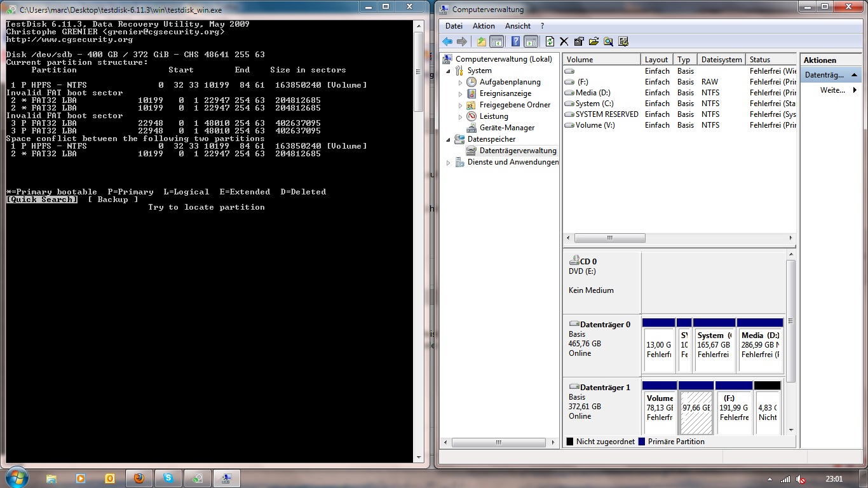Click the Back arrow in Computerverwaltung toolbar
The image size is (868, 488).
coord(447,41)
